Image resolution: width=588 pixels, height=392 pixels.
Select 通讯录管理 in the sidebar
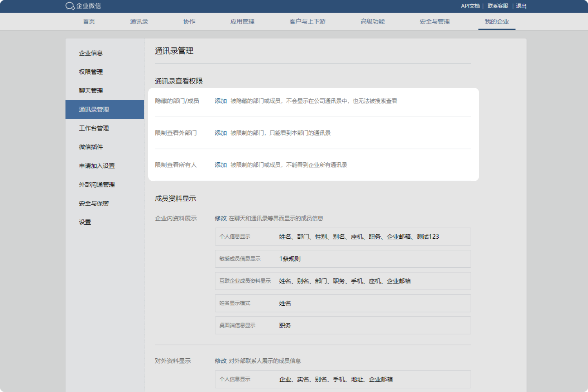pos(105,109)
